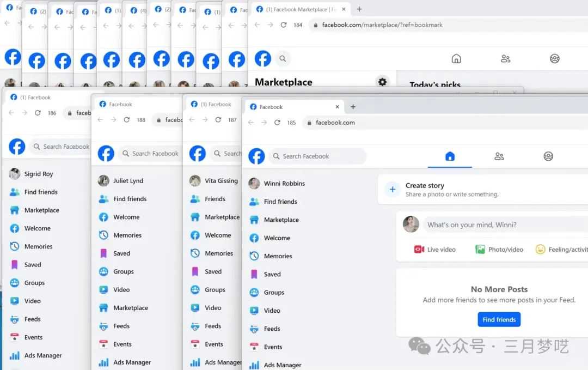This screenshot has height=370, width=588.
Task: Select Welcome in Juliet Lynd's sidebar
Action: 119,217
